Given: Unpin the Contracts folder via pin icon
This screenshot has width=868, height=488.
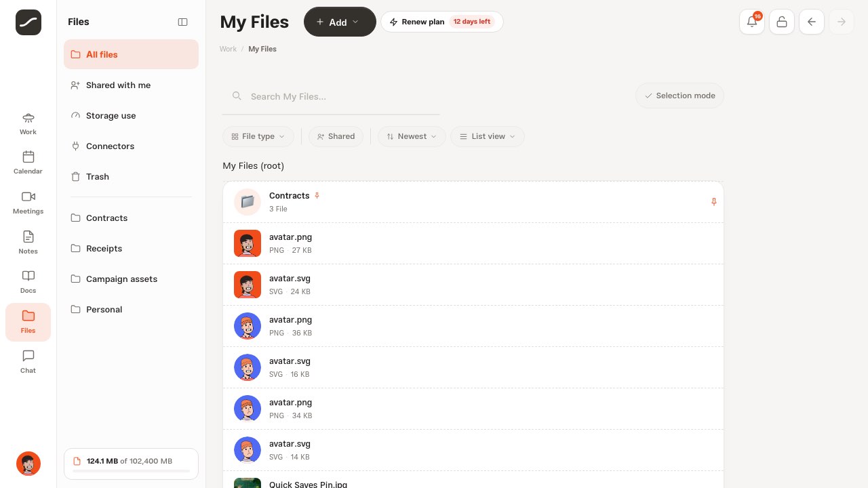Looking at the screenshot, I should coord(713,202).
